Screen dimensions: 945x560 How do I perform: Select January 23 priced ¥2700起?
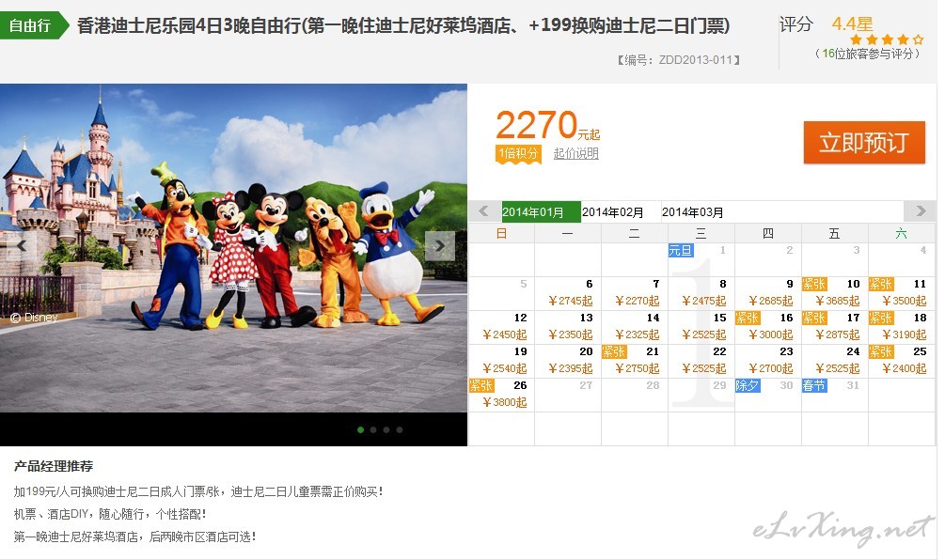(768, 361)
